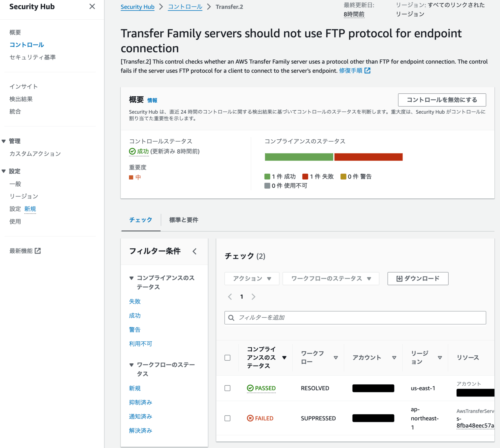Filter by 失敗 compliance status
500x448 pixels.
click(x=135, y=301)
